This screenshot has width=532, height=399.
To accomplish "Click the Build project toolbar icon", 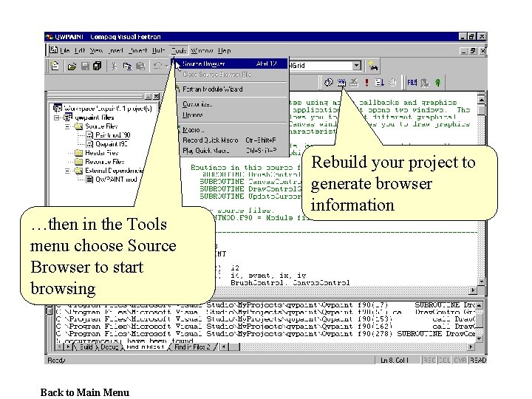I will (x=341, y=83).
